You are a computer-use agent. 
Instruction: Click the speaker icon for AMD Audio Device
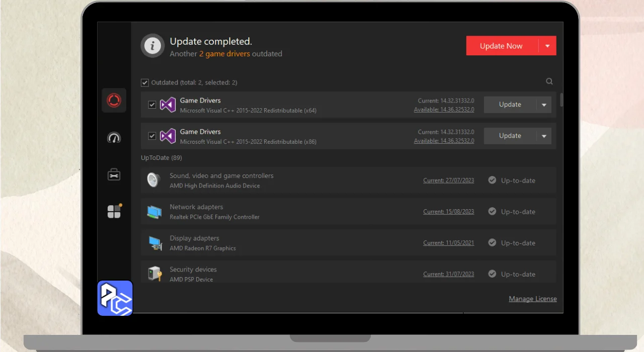point(153,180)
